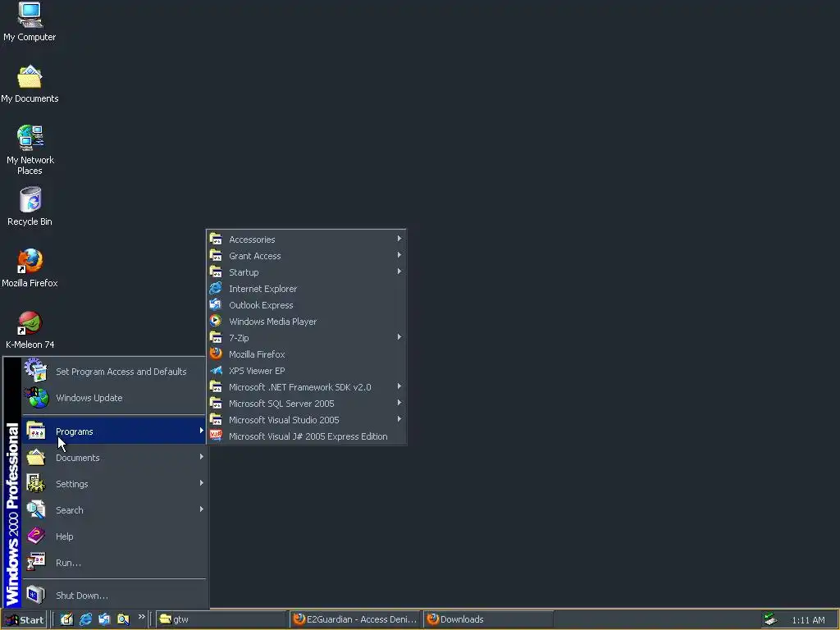Select the K-Meleon 74 desktop shortcut

(x=30, y=330)
